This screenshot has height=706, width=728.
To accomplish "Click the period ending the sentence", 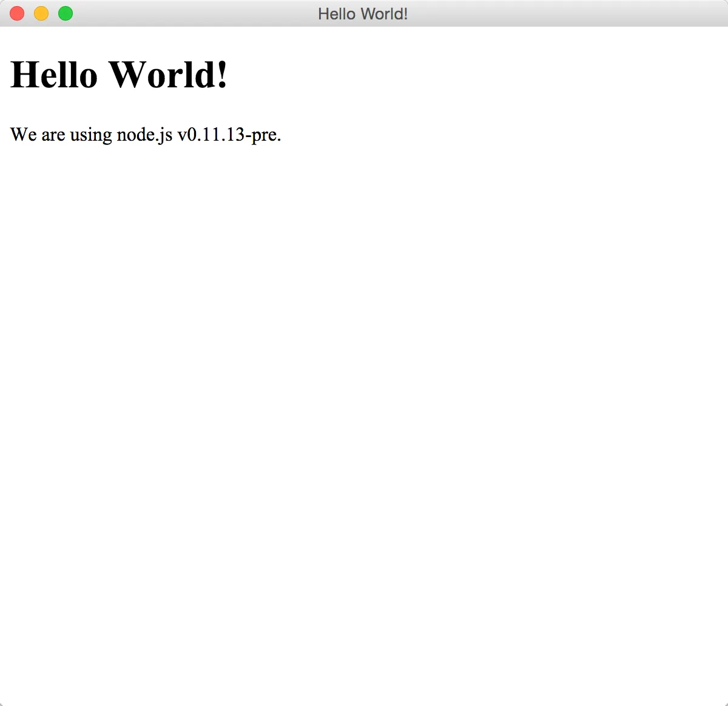I will 278,138.
